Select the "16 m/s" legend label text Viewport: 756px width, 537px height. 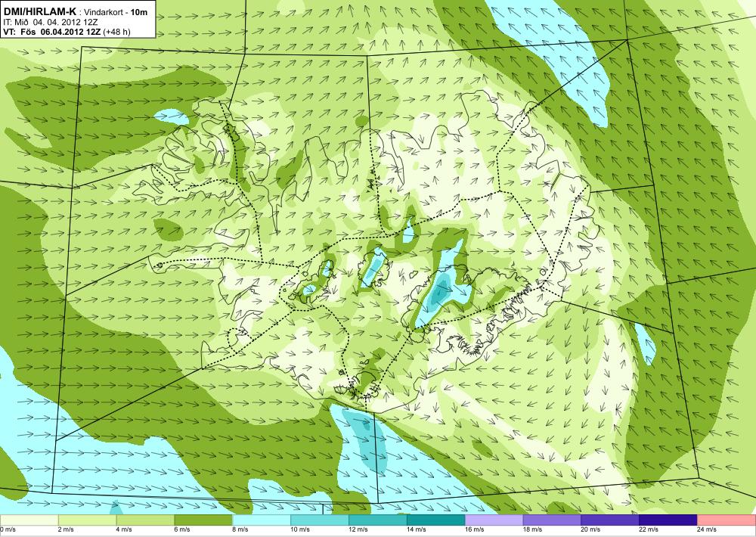tap(474, 529)
